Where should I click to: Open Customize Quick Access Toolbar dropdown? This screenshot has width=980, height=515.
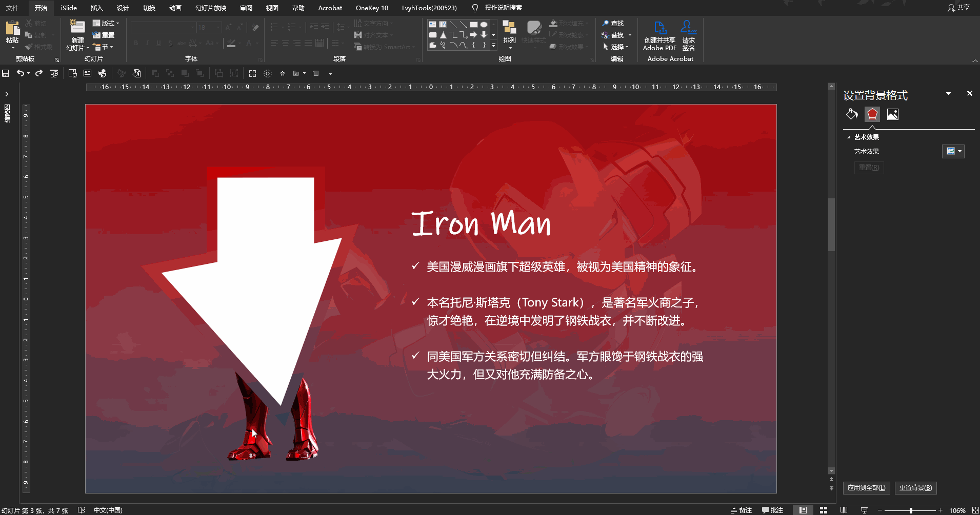pyautogui.click(x=330, y=73)
